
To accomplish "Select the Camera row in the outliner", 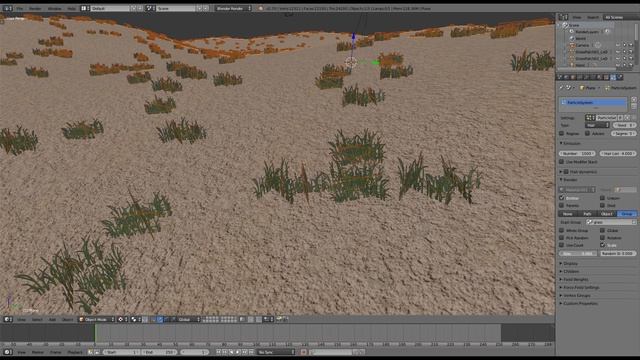I will click(582, 45).
